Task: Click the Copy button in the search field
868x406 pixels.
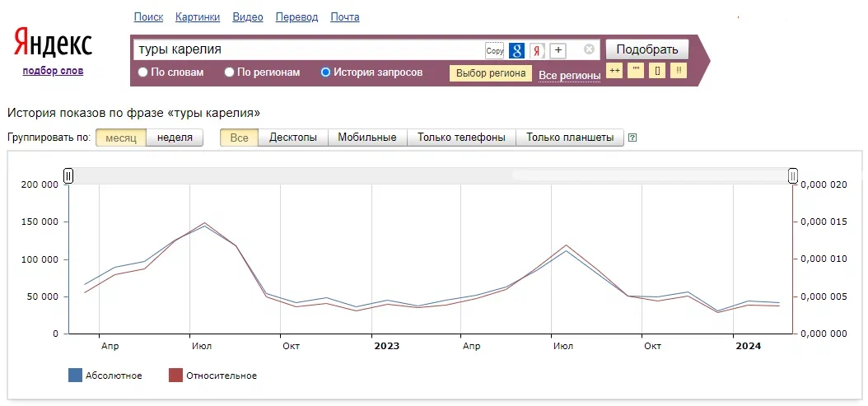Action: point(495,50)
